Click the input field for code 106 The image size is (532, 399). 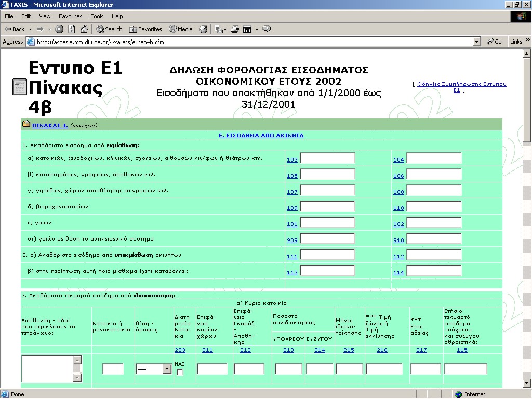coord(434,174)
